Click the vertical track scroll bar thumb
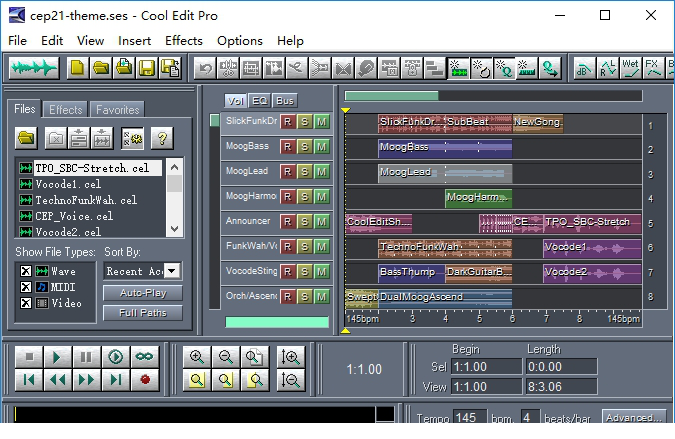Screen dimensions: 675x439 click(214, 121)
